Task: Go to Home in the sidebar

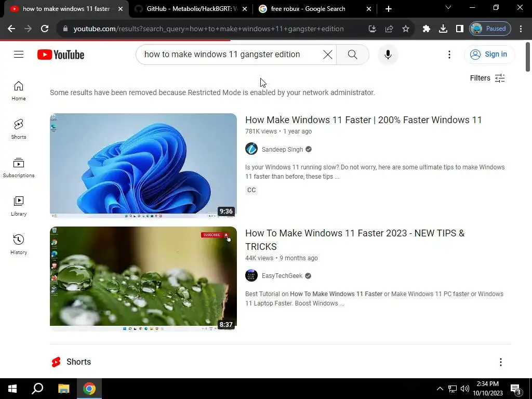Action: tap(19, 91)
